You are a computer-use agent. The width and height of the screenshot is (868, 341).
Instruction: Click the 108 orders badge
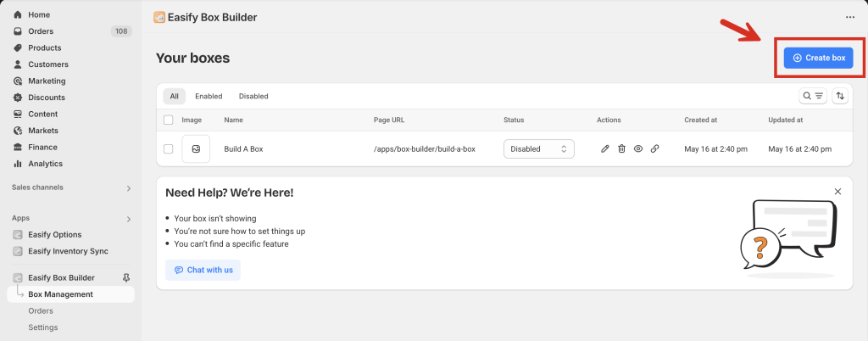pos(121,31)
